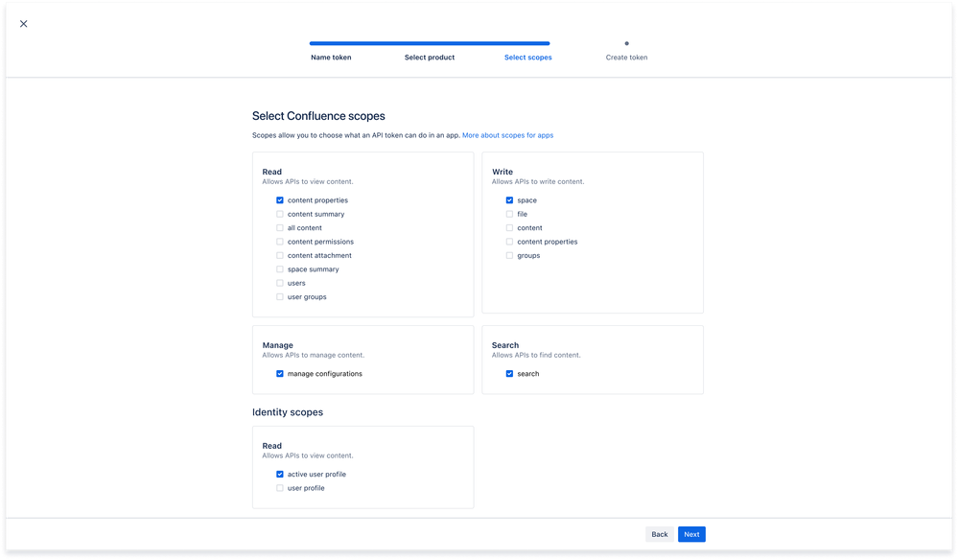
Task: Tick content properties under Write
Action: tap(509, 242)
